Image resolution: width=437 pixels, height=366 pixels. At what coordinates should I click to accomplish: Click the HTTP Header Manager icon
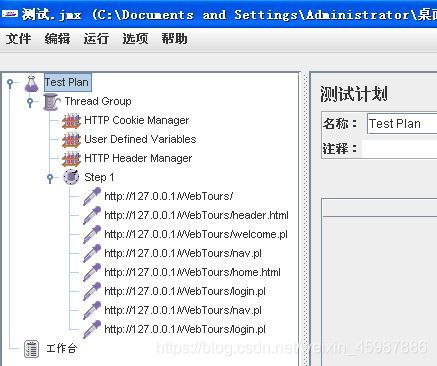(71, 159)
